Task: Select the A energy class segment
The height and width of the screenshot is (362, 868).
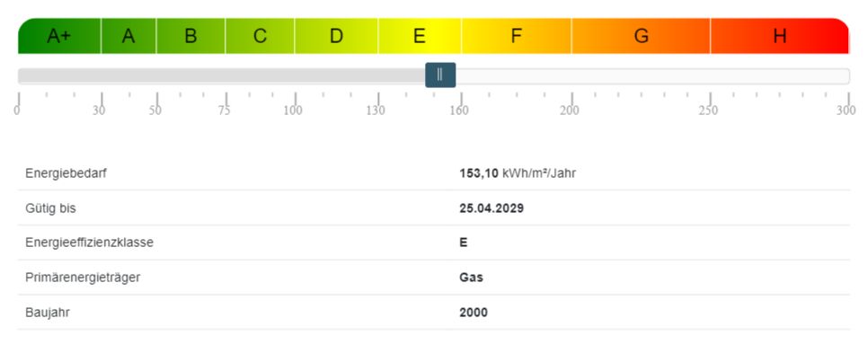Action: pos(128,36)
